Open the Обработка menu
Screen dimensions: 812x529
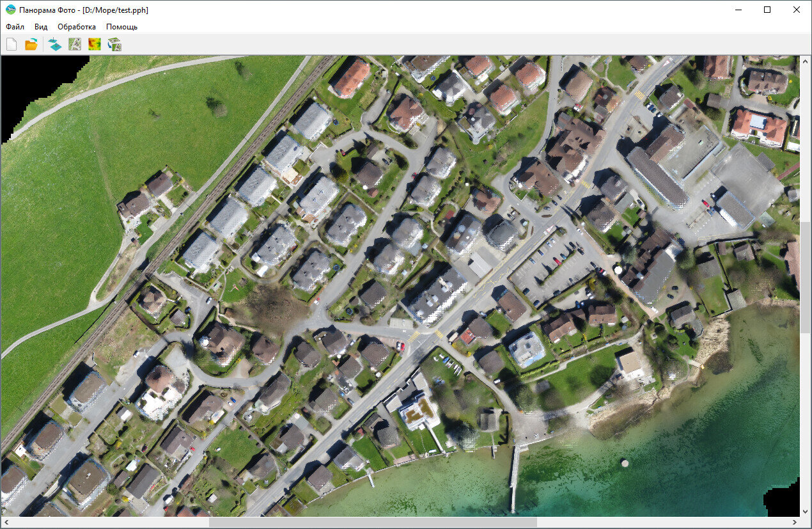point(77,27)
